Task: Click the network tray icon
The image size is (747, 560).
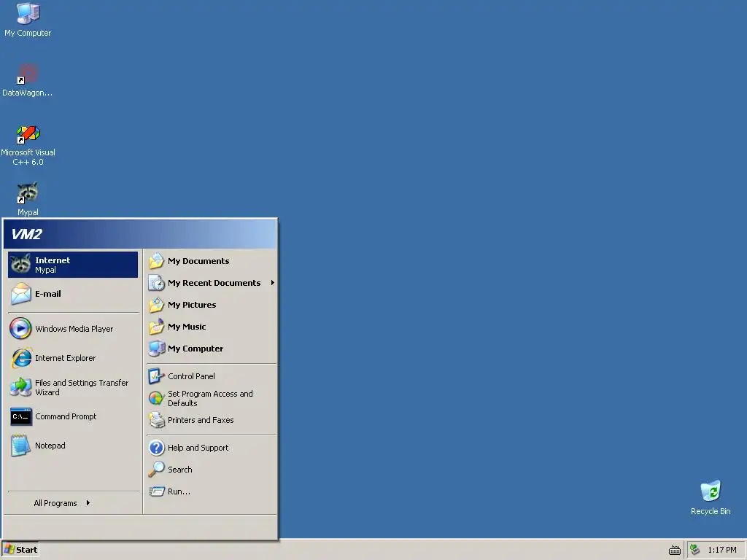Action: coord(695,550)
